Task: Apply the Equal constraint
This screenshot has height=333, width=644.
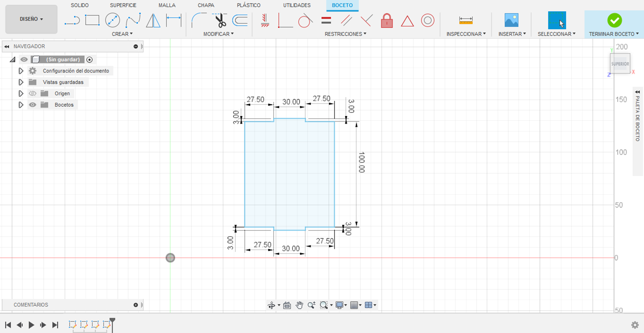Action: click(326, 20)
